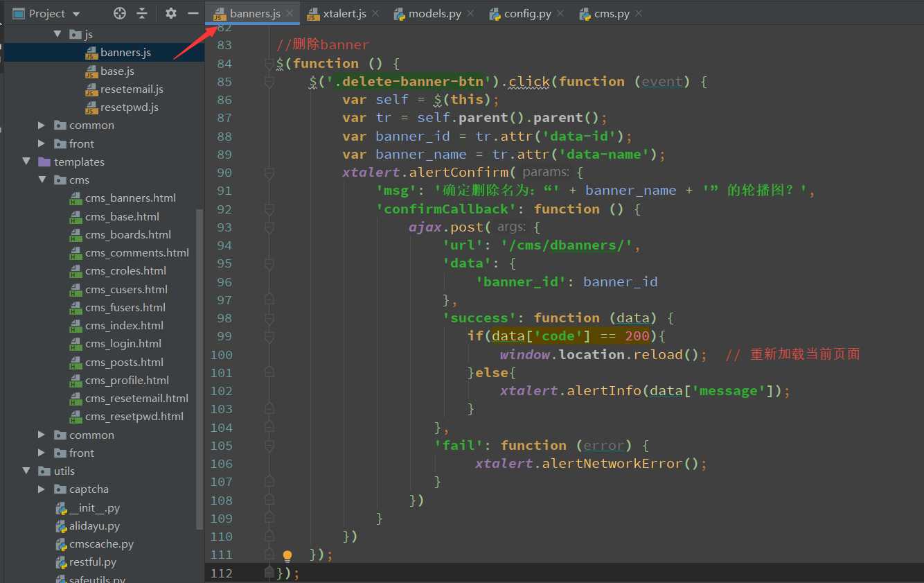Open cms_cusers.html in the tree
The height and width of the screenshot is (583, 924).
tap(126, 289)
